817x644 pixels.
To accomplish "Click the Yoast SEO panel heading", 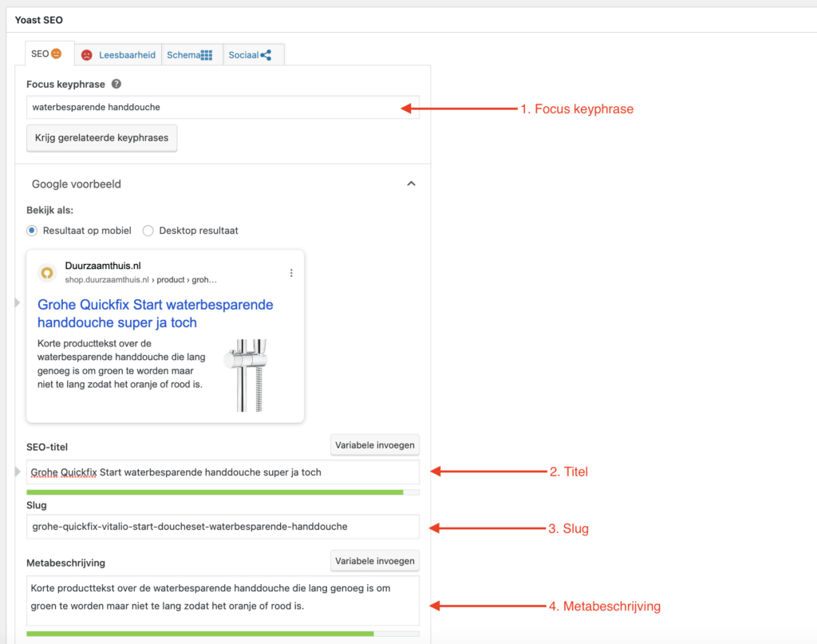I will (39, 20).
